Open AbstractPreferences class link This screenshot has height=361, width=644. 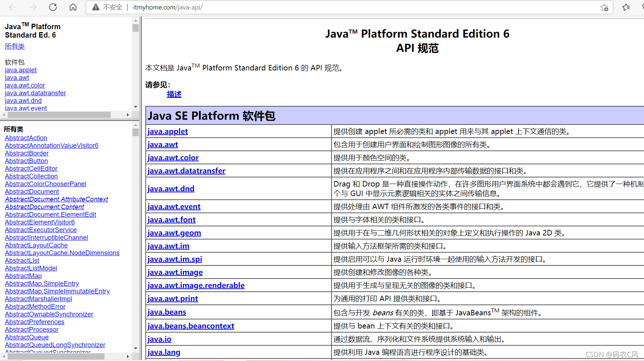35,322
